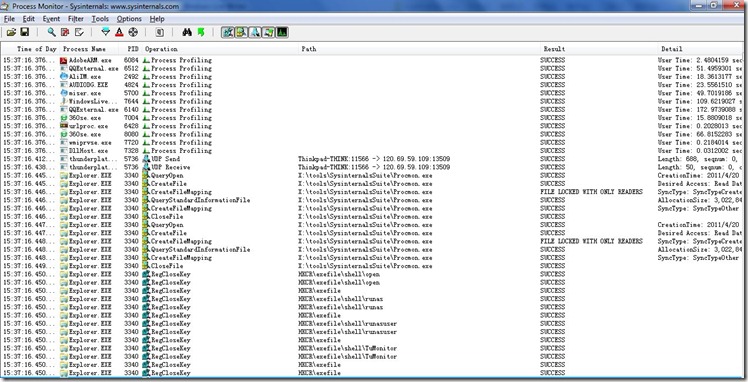Toggle Show Network Activity button
Image resolution: width=748 pixels, height=382 pixels.
[255, 32]
